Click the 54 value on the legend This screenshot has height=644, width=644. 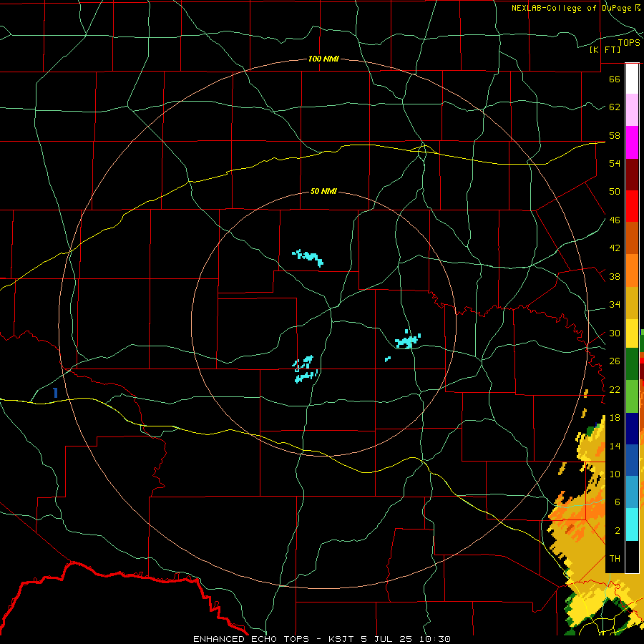click(x=615, y=163)
